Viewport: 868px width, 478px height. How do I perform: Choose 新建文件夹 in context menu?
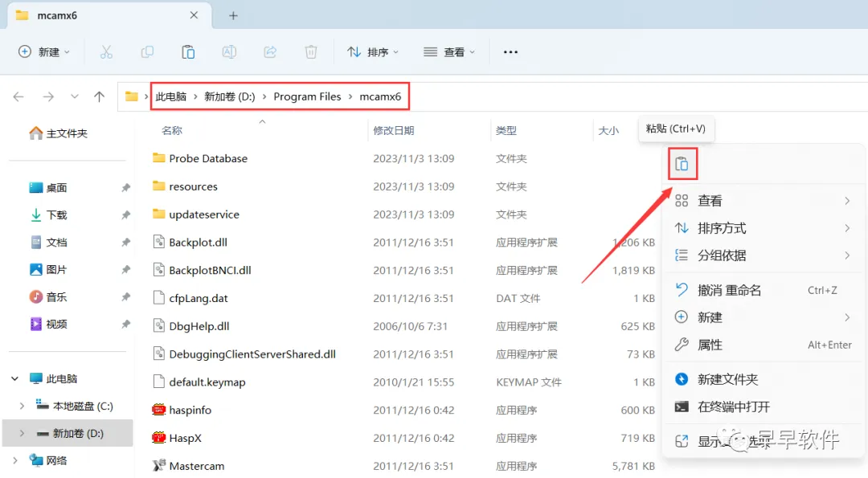(763, 379)
